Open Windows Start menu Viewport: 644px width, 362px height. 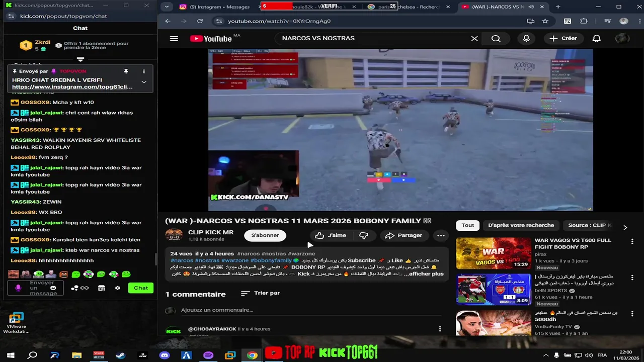coord(10,355)
